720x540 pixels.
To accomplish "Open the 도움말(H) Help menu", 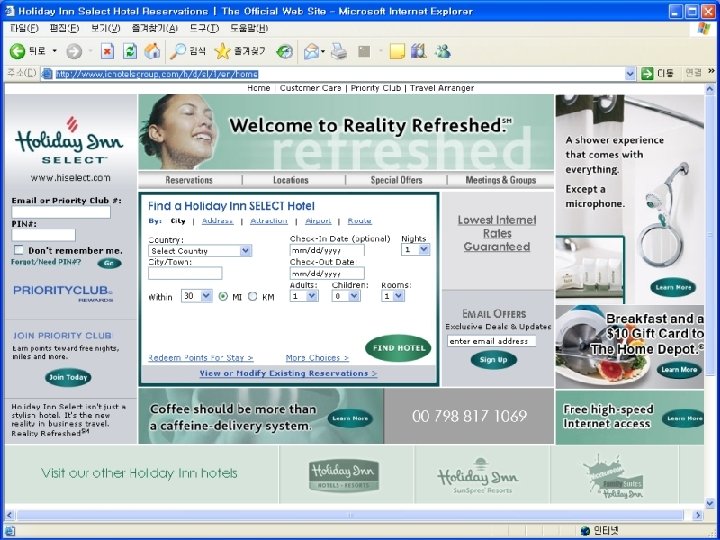I will coord(249,28).
